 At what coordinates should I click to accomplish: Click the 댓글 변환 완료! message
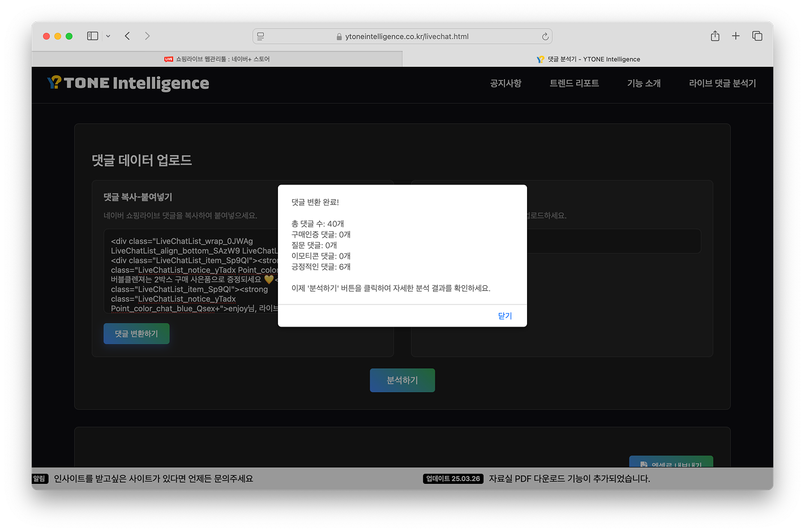coord(315,202)
